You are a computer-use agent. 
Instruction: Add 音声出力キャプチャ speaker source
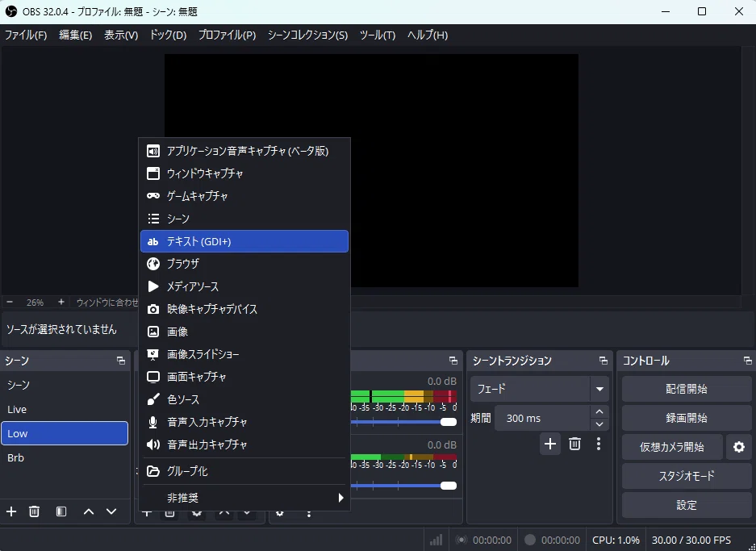[x=244, y=445]
